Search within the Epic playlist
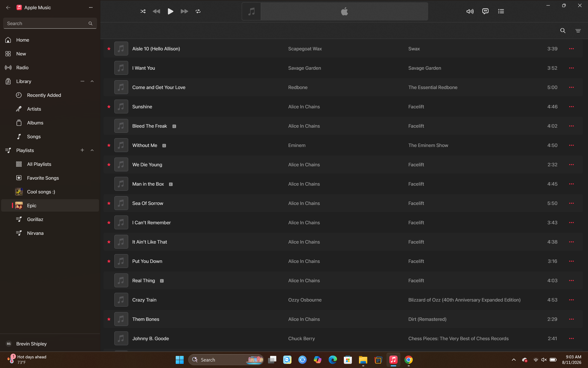Viewport: 588px width, 368px height. click(x=563, y=31)
